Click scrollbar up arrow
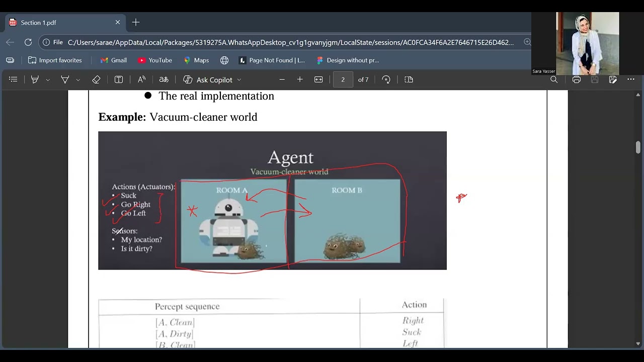Viewport: 644px width, 362px height. pos(638,95)
